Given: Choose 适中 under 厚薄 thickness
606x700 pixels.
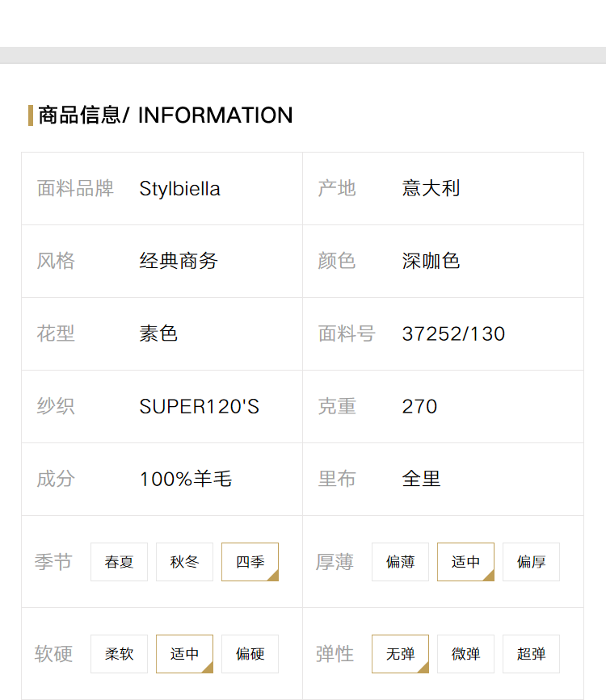Looking at the screenshot, I should [x=465, y=562].
